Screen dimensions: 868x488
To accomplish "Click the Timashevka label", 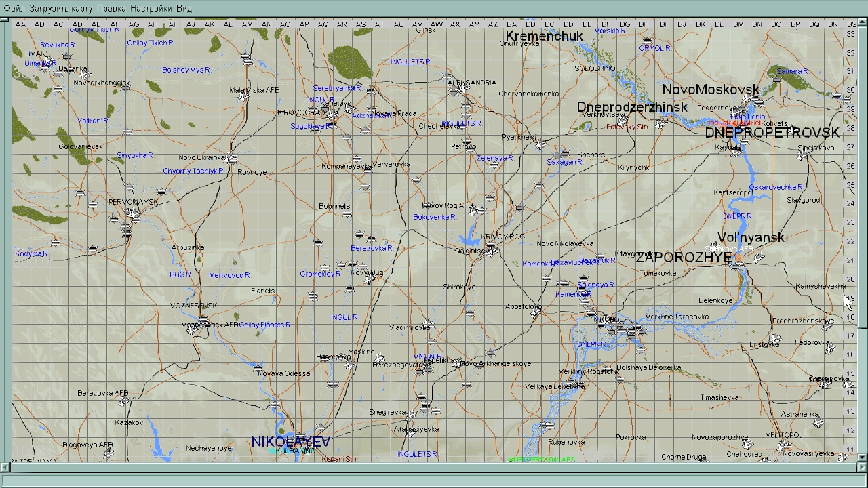I will (719, 397).
